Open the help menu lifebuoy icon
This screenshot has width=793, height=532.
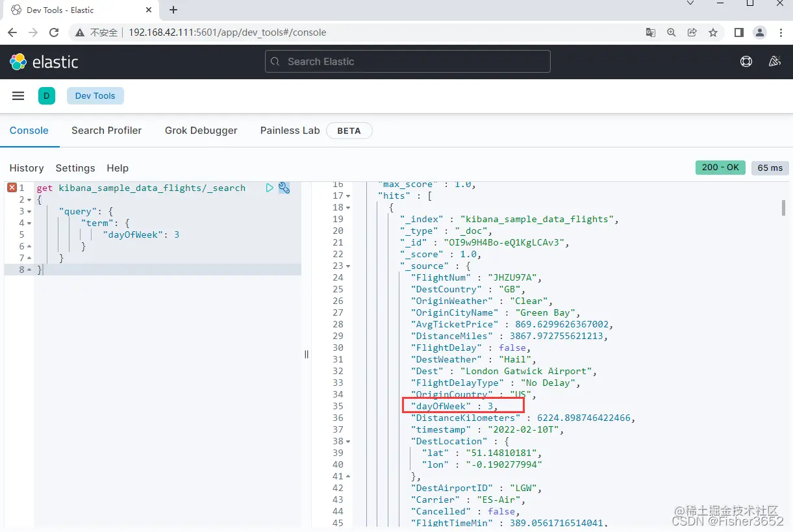746,62
